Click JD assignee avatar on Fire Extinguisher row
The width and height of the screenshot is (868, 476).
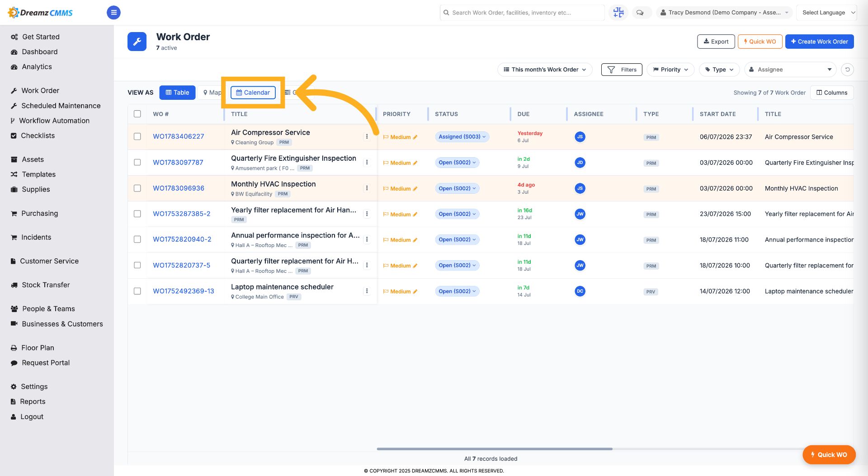click(580, 163)
